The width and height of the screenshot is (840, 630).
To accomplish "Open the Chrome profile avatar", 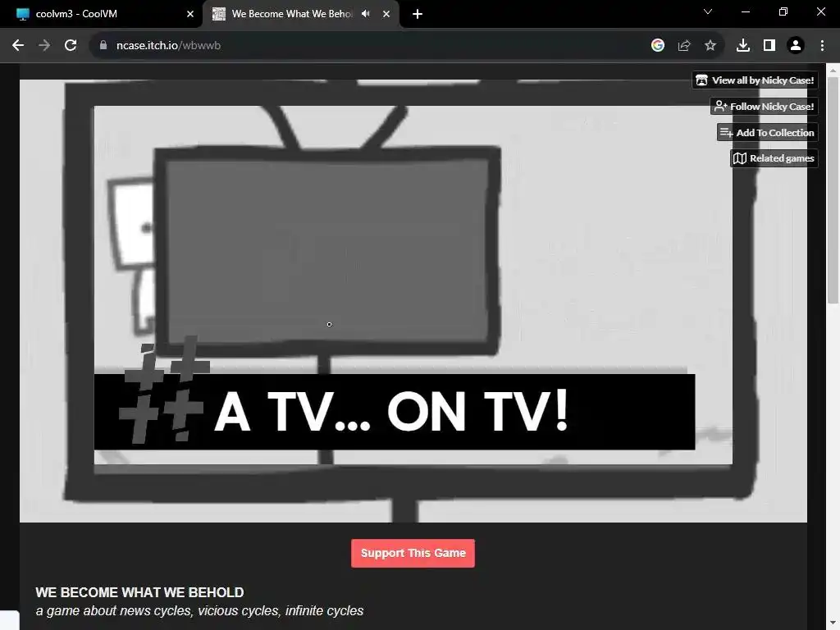I will point(796,46).
